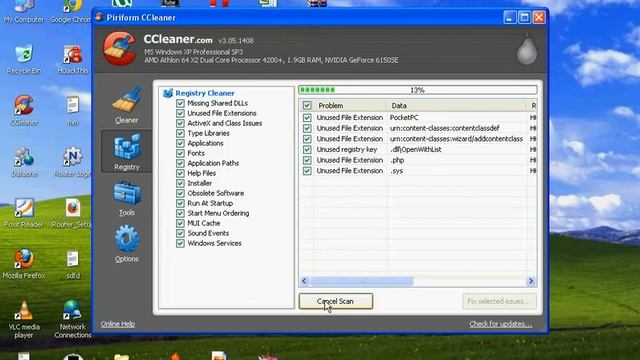640x360 pixels.
Task: Uncheck Application Paths option
Action: tap(180, 163)
